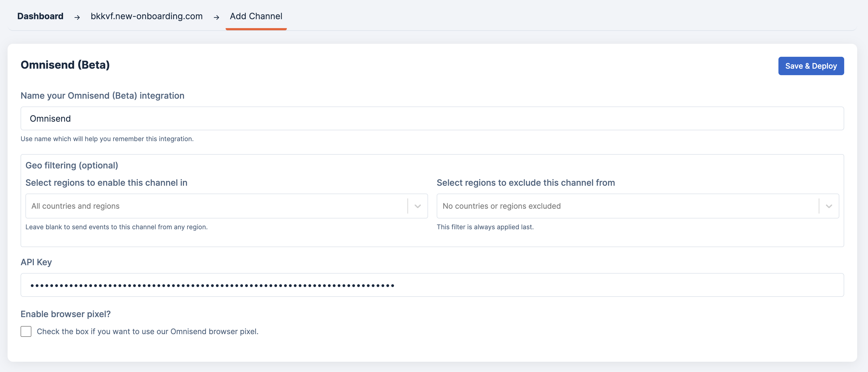Click the arrow icon before Add Channel

[x=216, y=17]
